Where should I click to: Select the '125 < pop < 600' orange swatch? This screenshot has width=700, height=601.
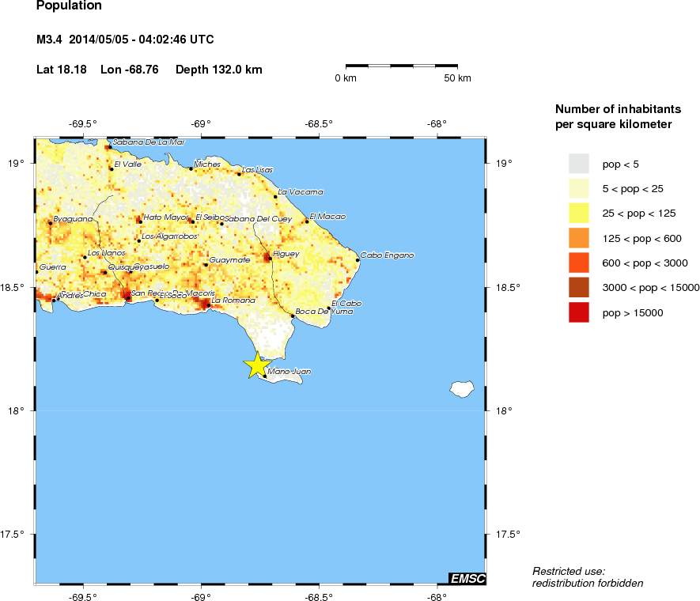coord(579,238)
